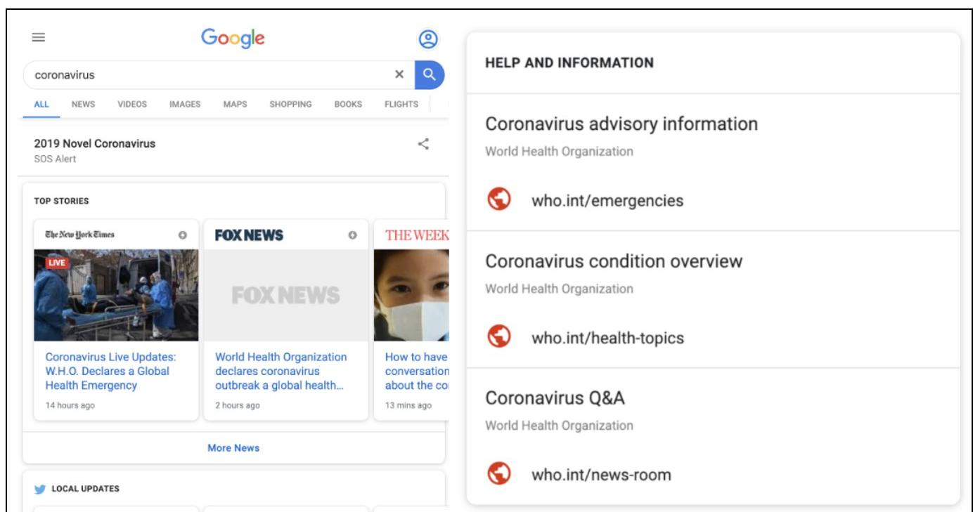The image size is (980, 512).
Task: Click the globe icon next to who.int/health-topics
Action: coord(498,337)
